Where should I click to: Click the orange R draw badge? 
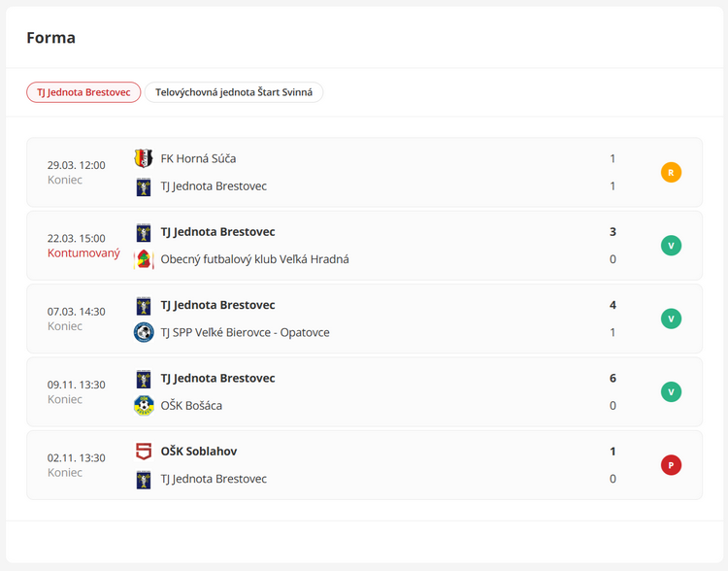pos(671,173)
